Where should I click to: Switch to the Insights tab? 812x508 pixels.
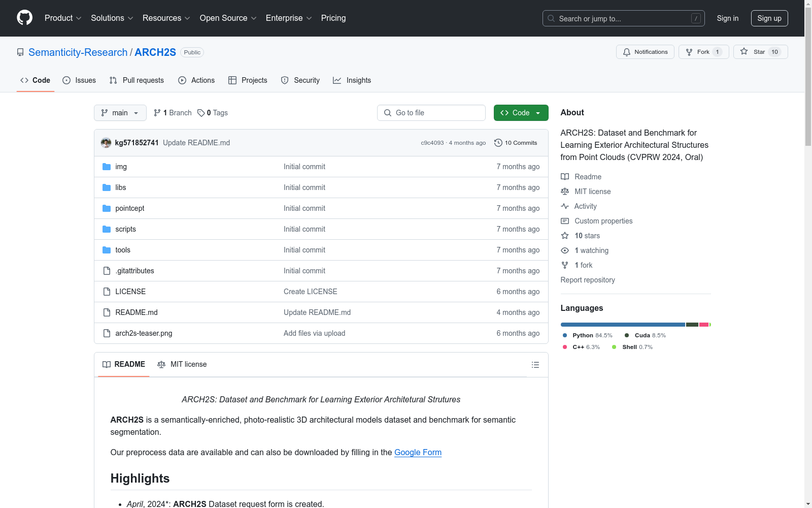pos(352,80)
